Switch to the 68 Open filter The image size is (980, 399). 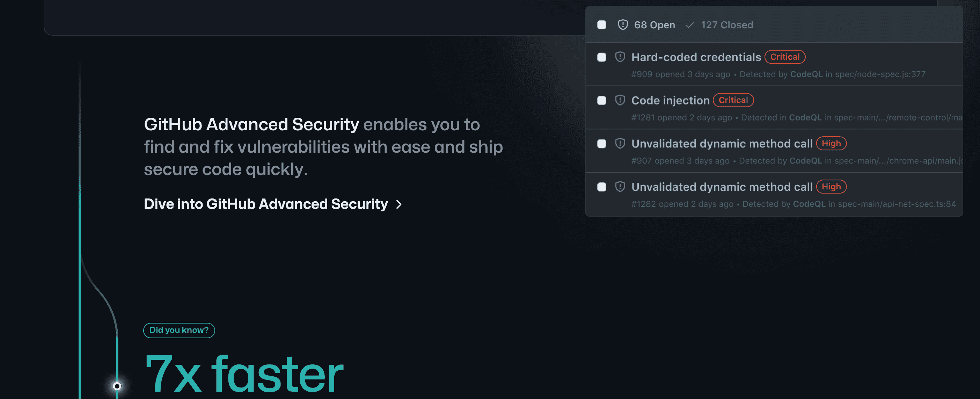pyautogui.click(x=654, y=25)
